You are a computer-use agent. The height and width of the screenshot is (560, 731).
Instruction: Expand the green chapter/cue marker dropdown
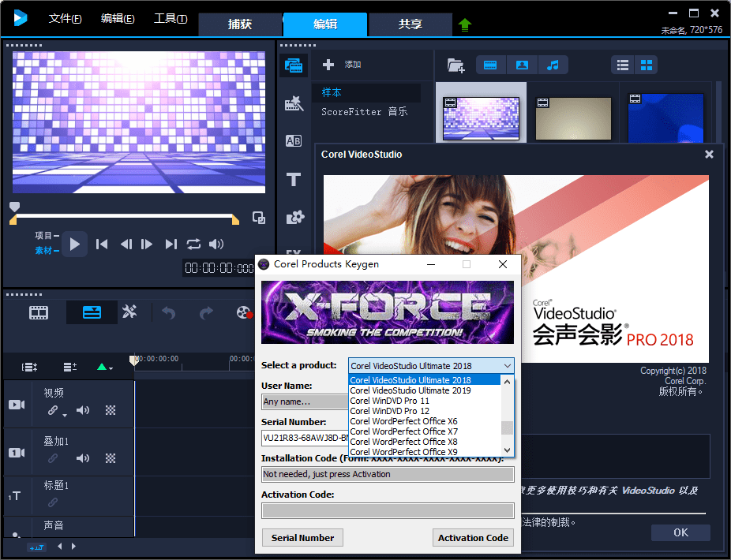click(x=105, y=367)
